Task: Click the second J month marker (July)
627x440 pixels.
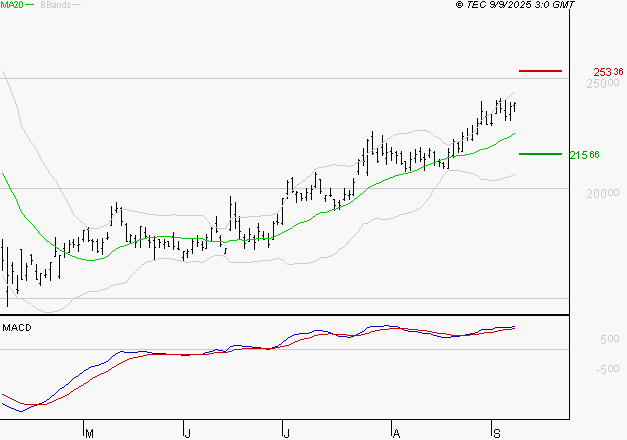Action: pos(286,433)
